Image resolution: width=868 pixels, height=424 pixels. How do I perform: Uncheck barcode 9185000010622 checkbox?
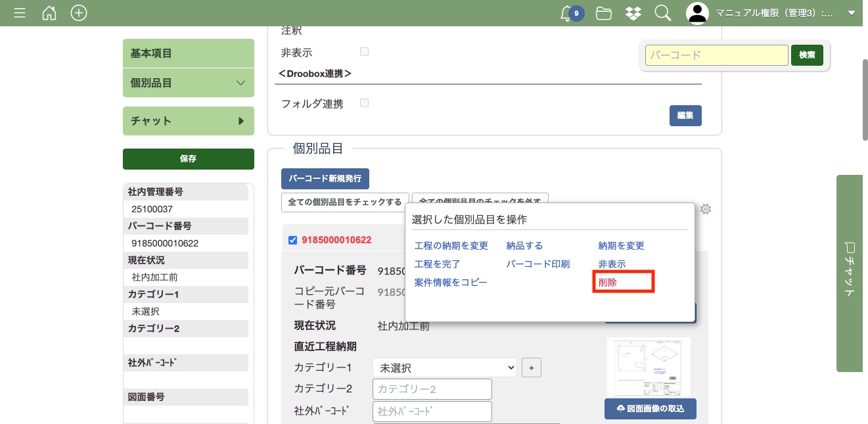click(293, 240)
